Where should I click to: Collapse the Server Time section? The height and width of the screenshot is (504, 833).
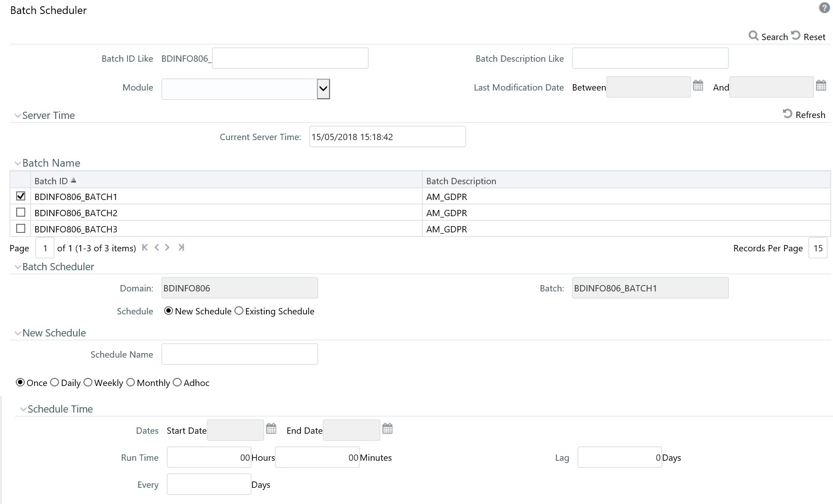(x=18, y=116)
